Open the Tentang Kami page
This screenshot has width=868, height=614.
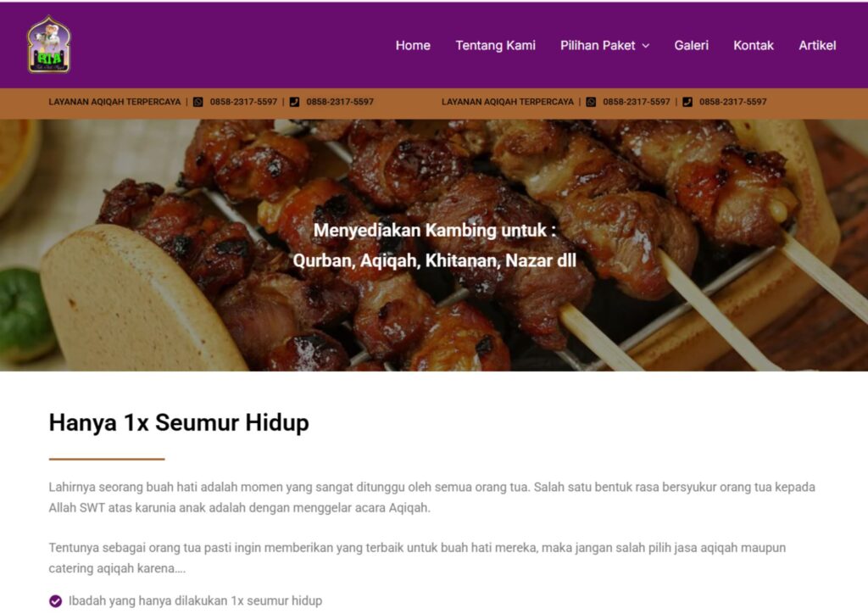495,46
